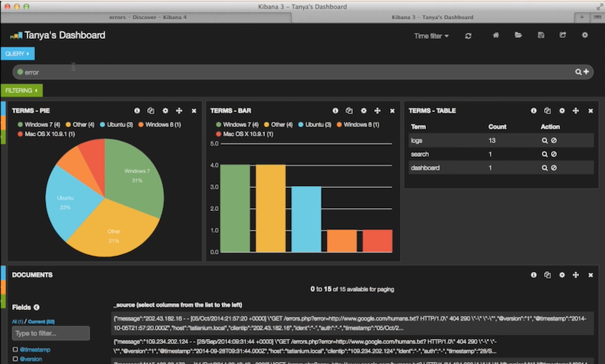Viewport: 605px width, 364px height.
Task: Expand the FILTERING section
Action: 21,91
